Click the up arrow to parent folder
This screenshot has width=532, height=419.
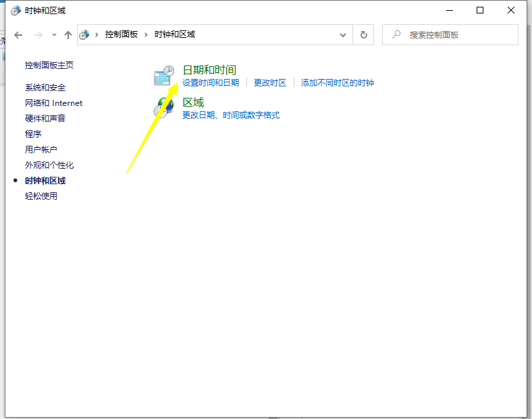click(x=68, y=34)
